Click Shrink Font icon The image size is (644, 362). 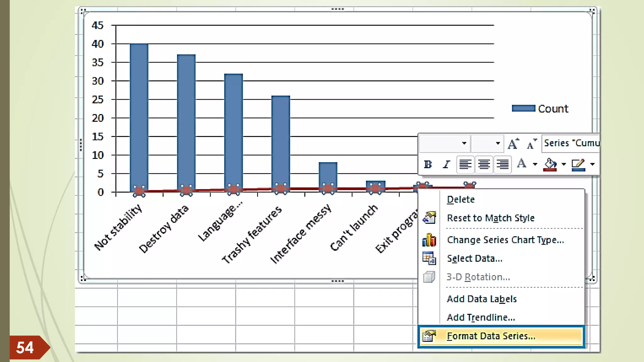coord(531,144)
